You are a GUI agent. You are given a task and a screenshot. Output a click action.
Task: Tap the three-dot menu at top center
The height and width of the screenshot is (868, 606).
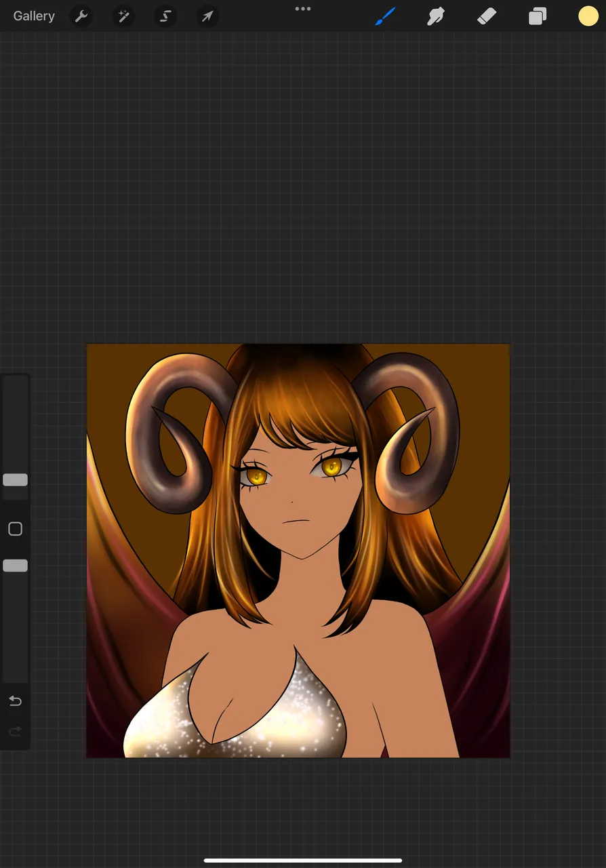(303, 9)
